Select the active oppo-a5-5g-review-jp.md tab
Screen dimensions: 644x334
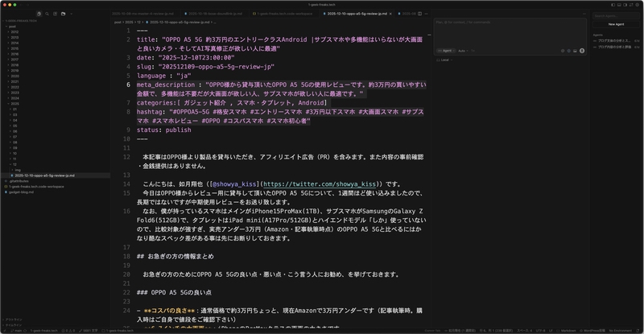coord(357,14)
